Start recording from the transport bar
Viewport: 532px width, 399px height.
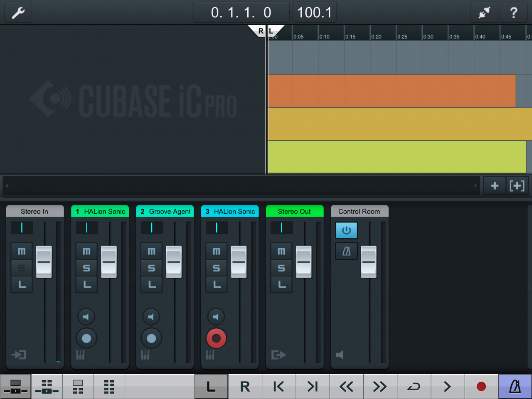[x=481, y=387]
